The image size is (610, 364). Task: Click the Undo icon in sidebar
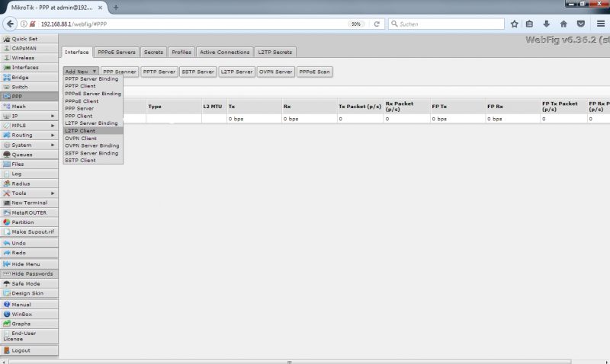pos(7,243)
